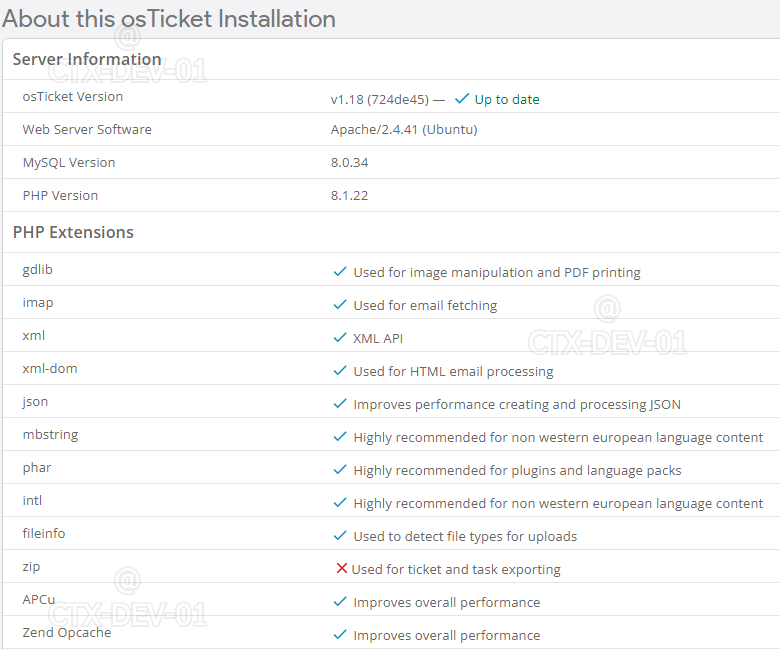The image size is (780, 650).
Task: Click 'Used to detect file types for uploads'
Action: [465, 537]
